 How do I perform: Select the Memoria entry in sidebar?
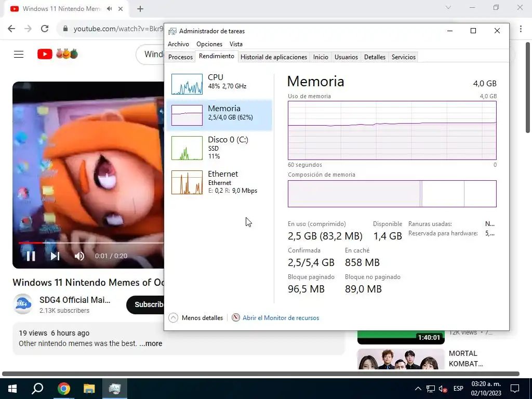coord(219,115)
